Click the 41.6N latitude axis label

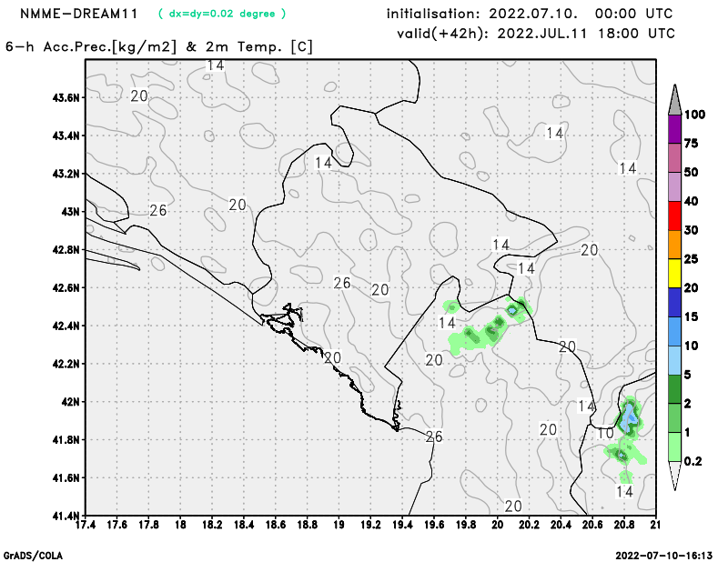(66, 478)
